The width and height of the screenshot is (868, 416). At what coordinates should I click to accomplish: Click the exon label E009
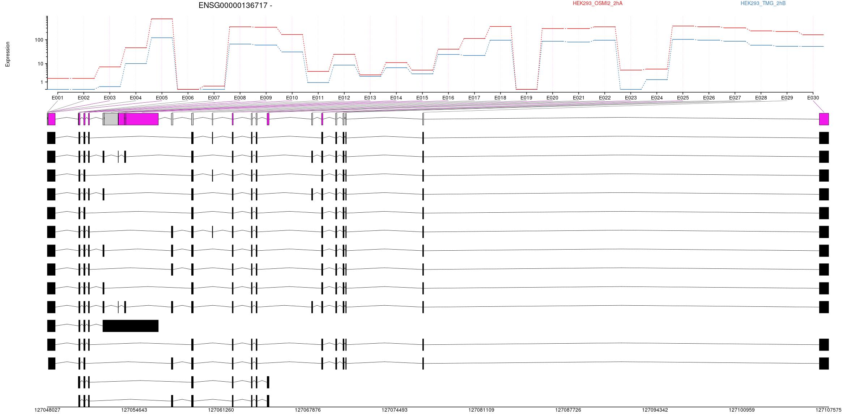click(x=266, y=98)
